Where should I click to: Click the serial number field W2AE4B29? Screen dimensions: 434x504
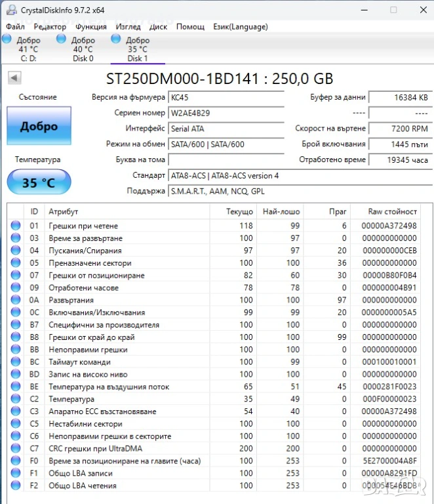(x=226, y=113)
